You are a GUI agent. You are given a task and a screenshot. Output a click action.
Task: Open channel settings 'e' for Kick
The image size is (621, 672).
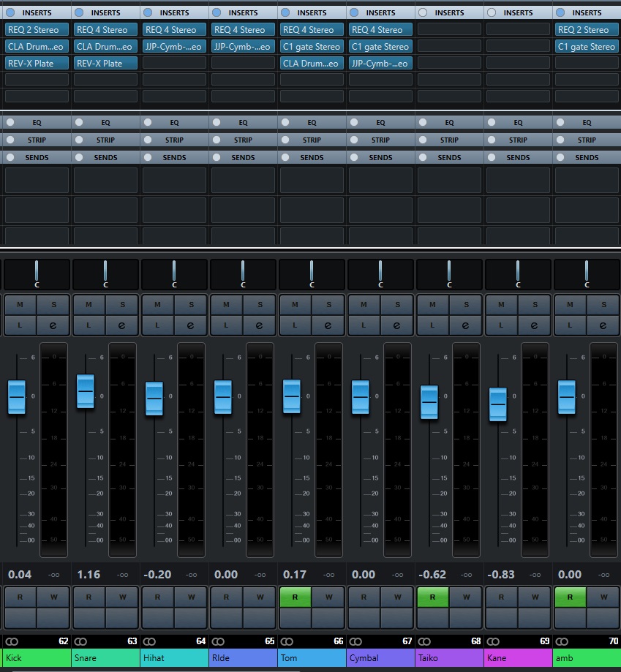[x=53, y=325]
